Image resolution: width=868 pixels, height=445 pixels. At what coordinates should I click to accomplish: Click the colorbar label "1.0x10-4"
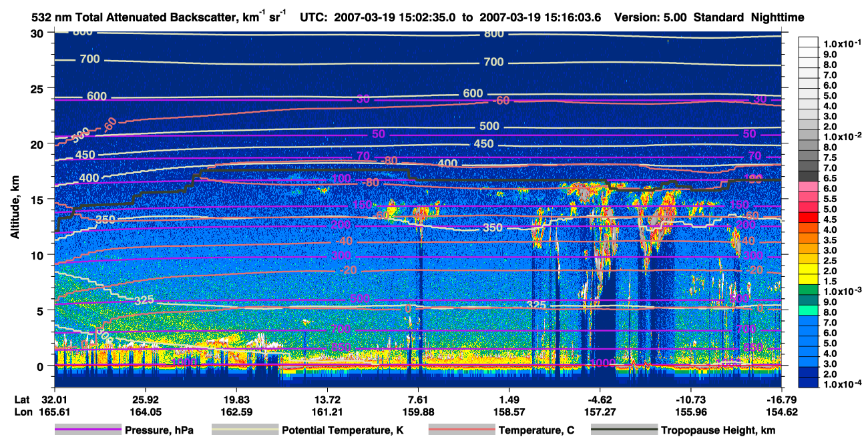click(841, 384)
